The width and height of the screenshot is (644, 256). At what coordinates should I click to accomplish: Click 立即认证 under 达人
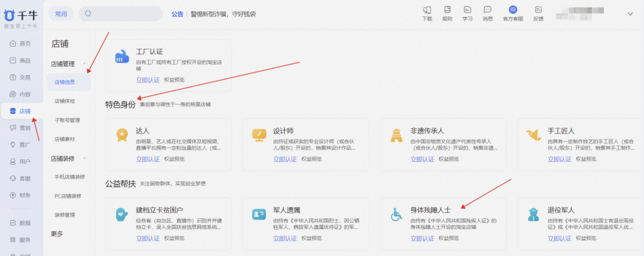click(148, 159)
